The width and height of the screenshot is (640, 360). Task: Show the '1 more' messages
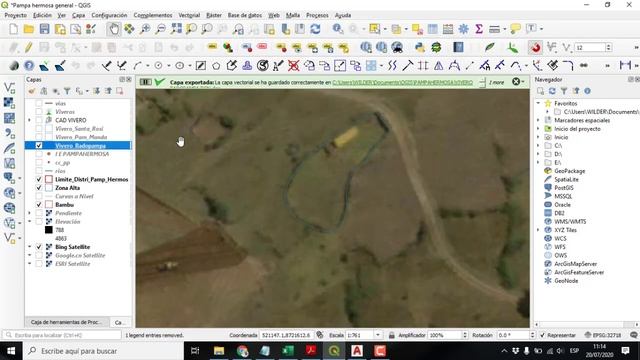tap(496, 82)
